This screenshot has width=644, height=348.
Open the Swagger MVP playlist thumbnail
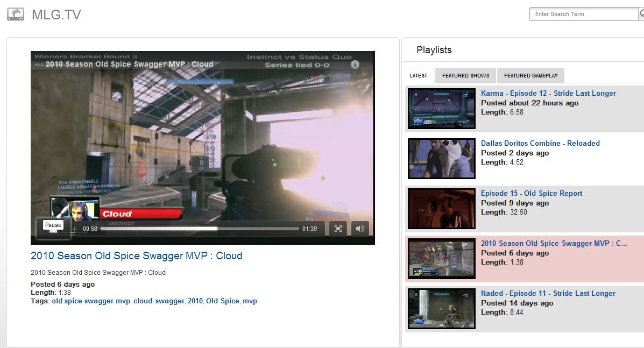coord(442,259)
